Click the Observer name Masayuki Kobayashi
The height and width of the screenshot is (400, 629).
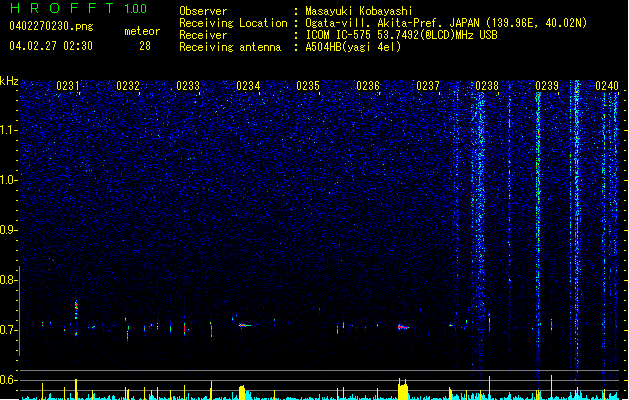(x=359, y=11)
